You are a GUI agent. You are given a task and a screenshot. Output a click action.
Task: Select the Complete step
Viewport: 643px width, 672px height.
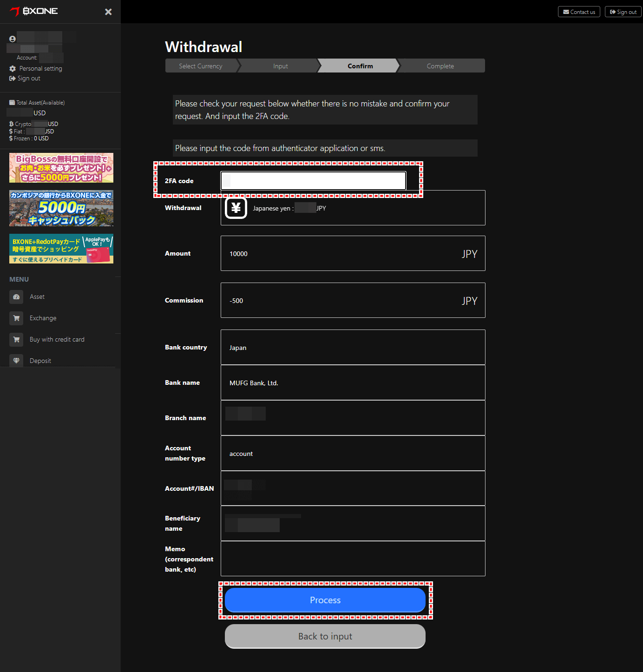click(x=440, y=66)
